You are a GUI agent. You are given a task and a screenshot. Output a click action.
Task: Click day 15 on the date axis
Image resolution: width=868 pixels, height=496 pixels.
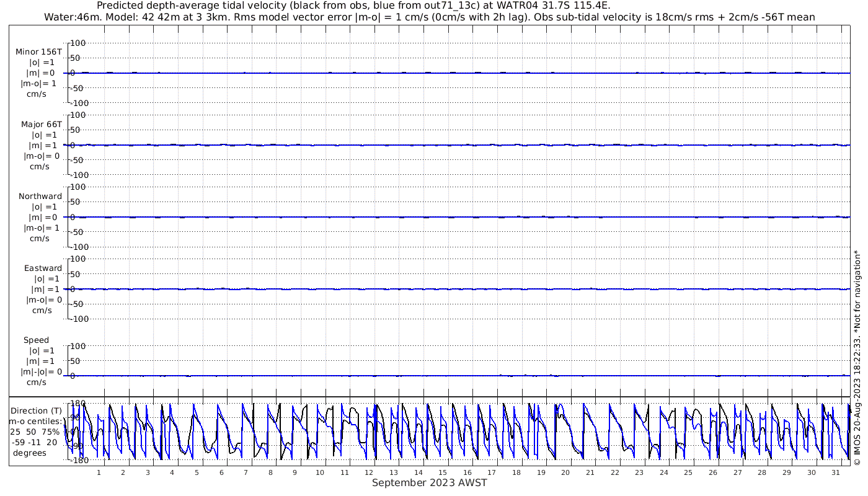click(442, 472)
